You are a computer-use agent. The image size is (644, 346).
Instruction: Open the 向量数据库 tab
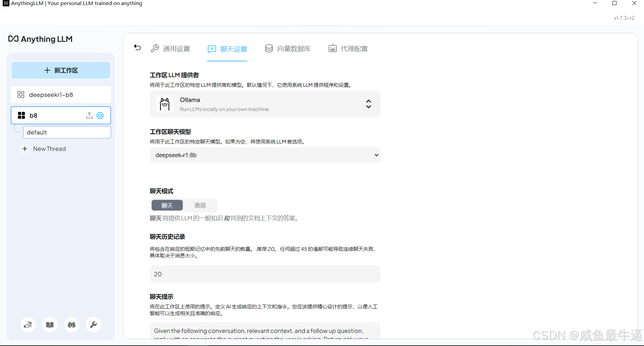click(x=288, y=49)
